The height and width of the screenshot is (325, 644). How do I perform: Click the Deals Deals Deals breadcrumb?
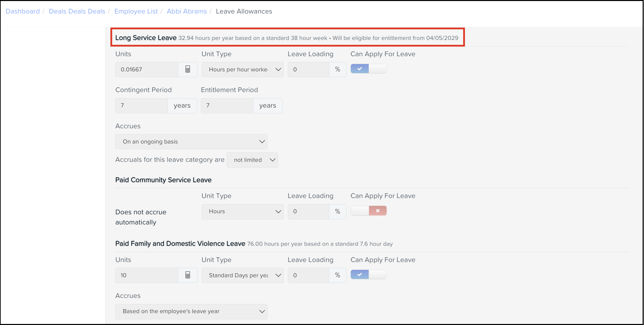(x=77, y=11)
